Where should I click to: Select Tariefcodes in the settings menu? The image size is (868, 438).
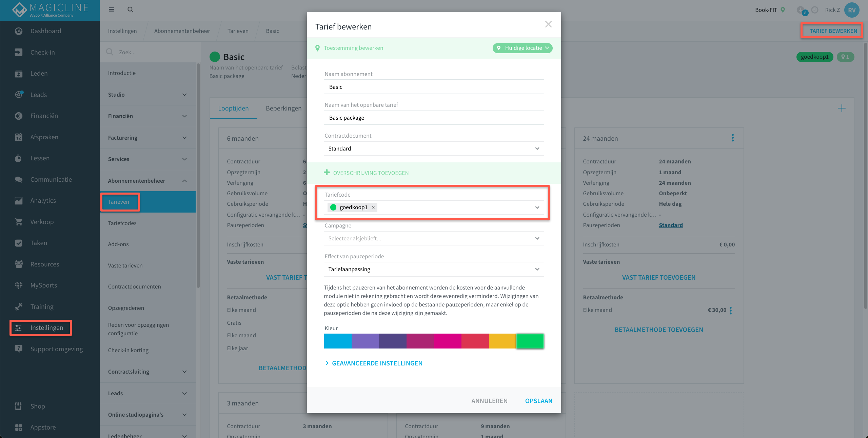point(122,223)
